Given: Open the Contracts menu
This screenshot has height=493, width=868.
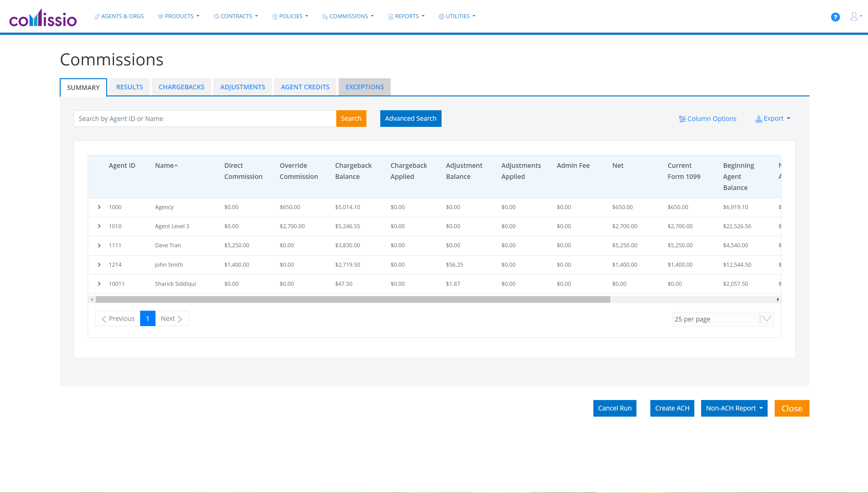Looking at the screenshot, I should coord(236,16).
